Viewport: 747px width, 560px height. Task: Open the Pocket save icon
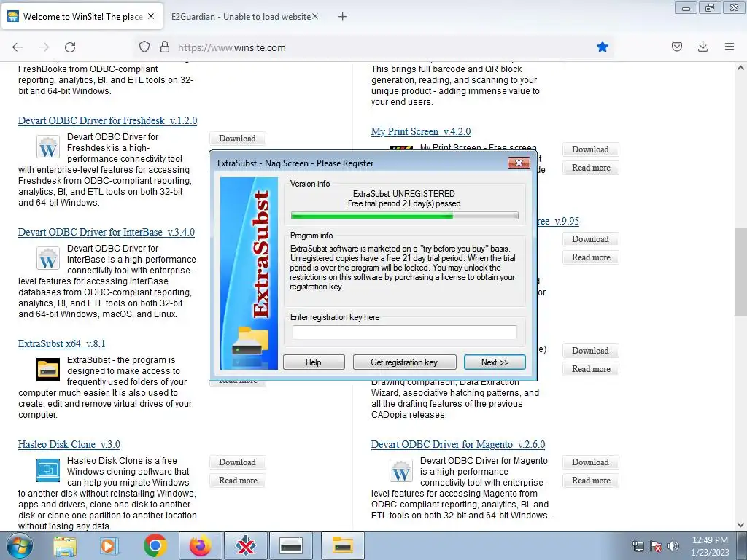point(676,47)
